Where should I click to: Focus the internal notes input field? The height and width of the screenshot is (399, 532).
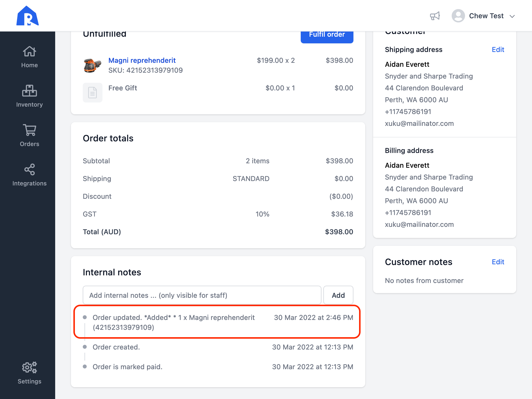(x=202, y=295)
